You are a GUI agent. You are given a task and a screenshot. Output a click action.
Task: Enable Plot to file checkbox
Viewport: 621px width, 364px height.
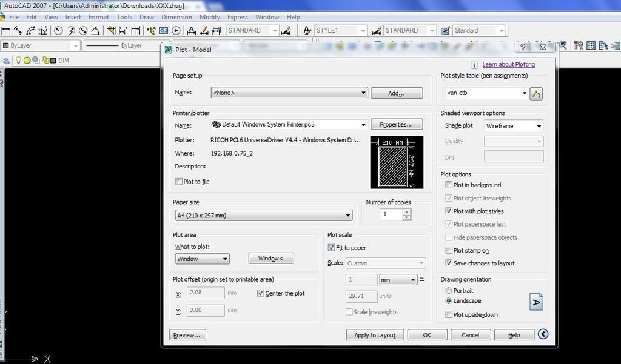pos(179,182)
